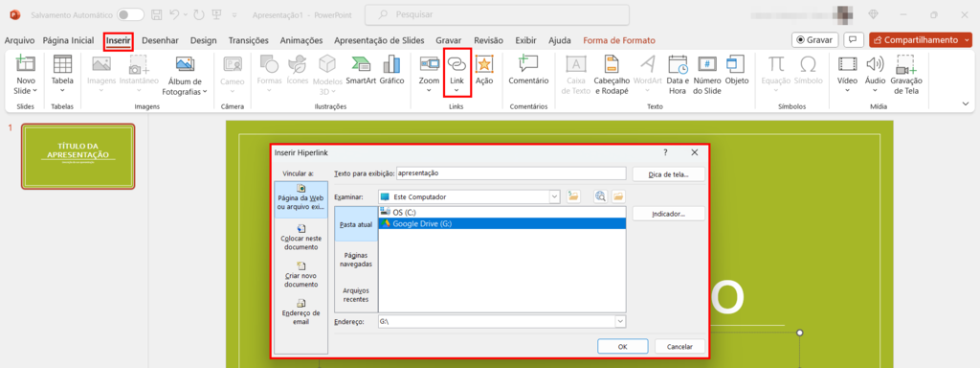
Task: Go up one folder in dialog
Action: [x=573, y=196]
